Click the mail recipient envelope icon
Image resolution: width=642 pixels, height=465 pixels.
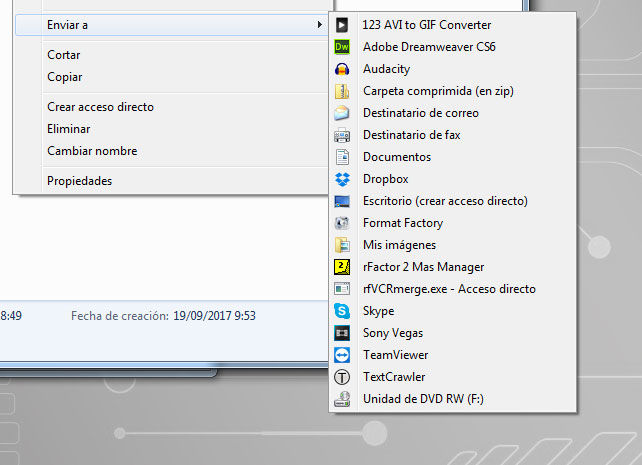342,113
